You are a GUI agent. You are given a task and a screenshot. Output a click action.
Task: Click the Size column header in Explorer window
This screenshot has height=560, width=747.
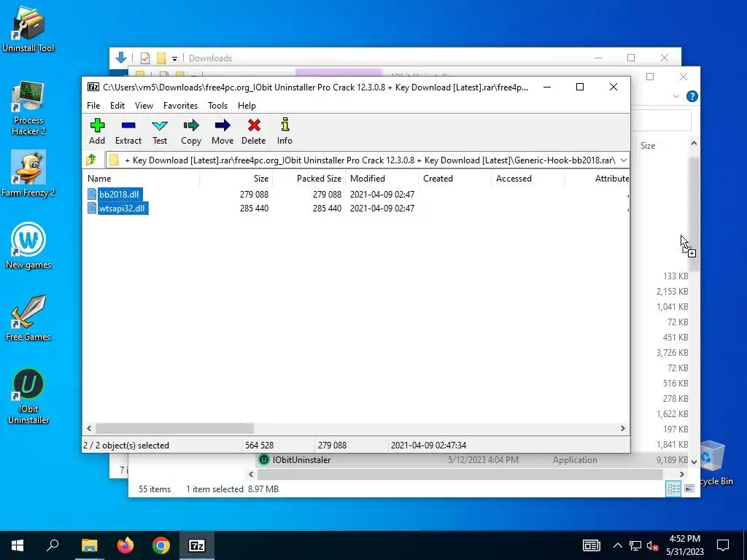click(x=648, y=146)
